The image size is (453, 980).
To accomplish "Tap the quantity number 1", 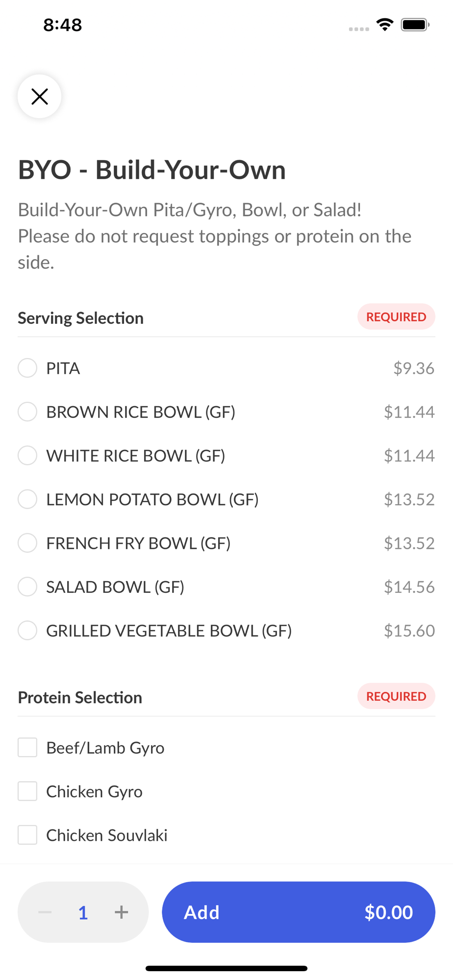I will click(x=83, y=912).
